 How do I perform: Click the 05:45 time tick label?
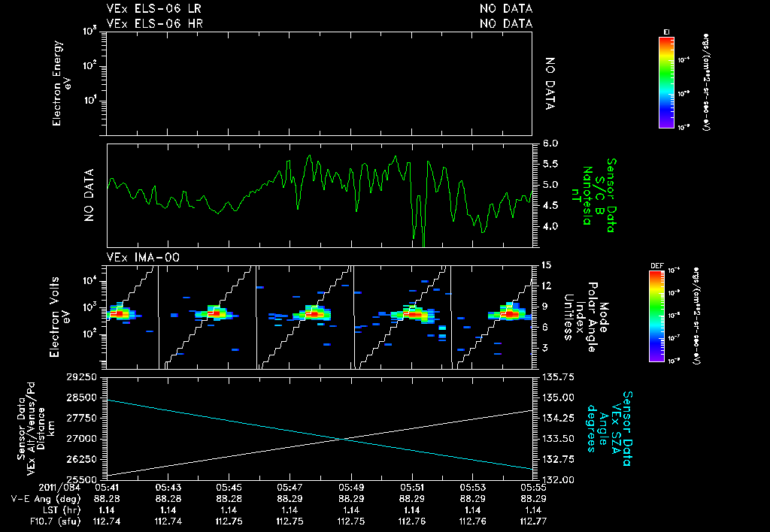click(229, 488)
